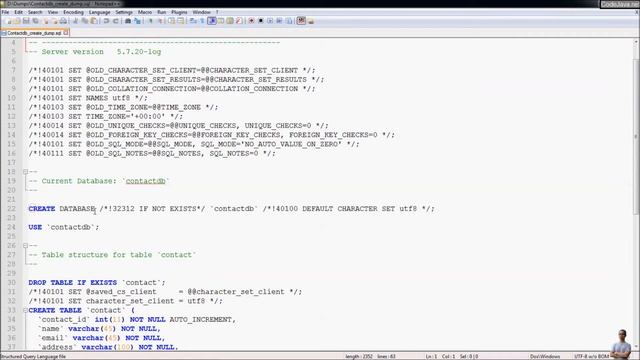
Task: Click the Close All toolbar icon
Action: (54, 21)
